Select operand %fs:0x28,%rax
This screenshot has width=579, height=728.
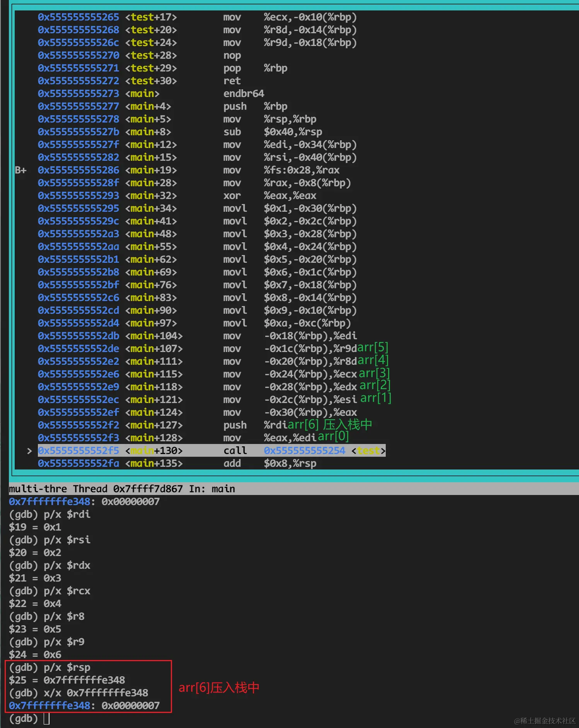point(302,170)
